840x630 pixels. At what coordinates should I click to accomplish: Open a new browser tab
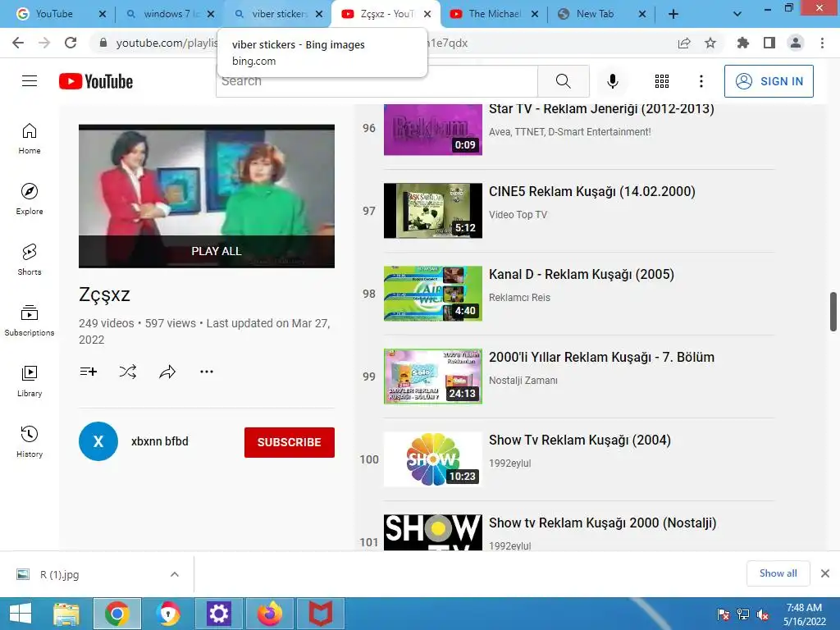673,14
